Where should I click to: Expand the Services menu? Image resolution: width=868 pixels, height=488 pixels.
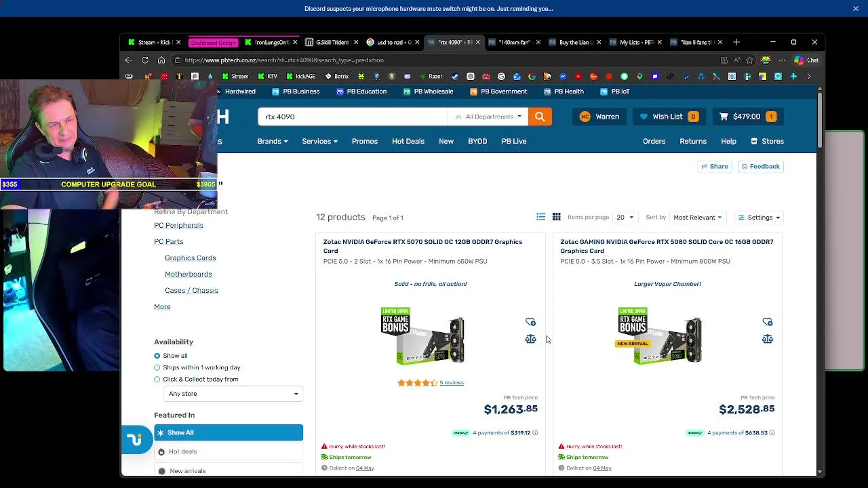[x=320, y=141]
